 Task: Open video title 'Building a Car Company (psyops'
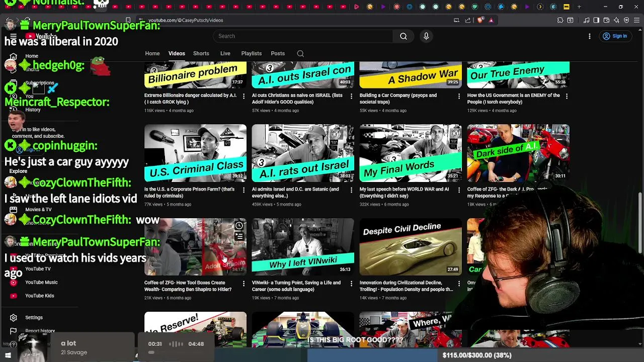tap(398, 99)
